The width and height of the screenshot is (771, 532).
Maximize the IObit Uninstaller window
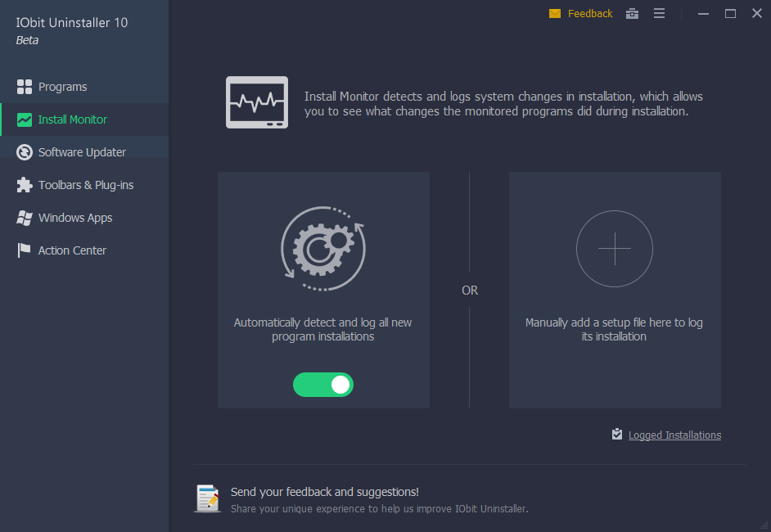731,14
